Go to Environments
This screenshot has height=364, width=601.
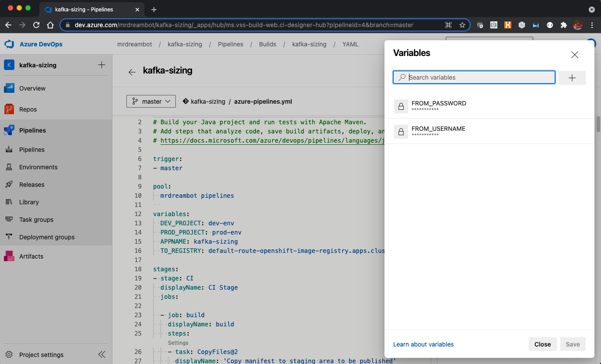pos(56,167)
